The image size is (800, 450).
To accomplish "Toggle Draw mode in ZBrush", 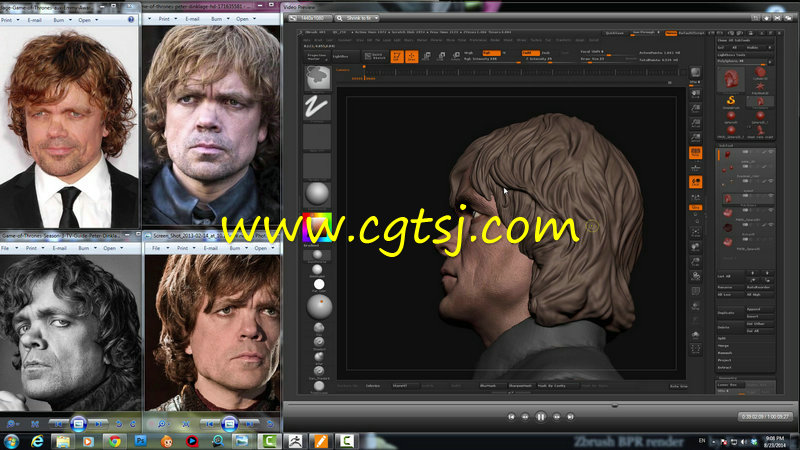I will [411, 56].
